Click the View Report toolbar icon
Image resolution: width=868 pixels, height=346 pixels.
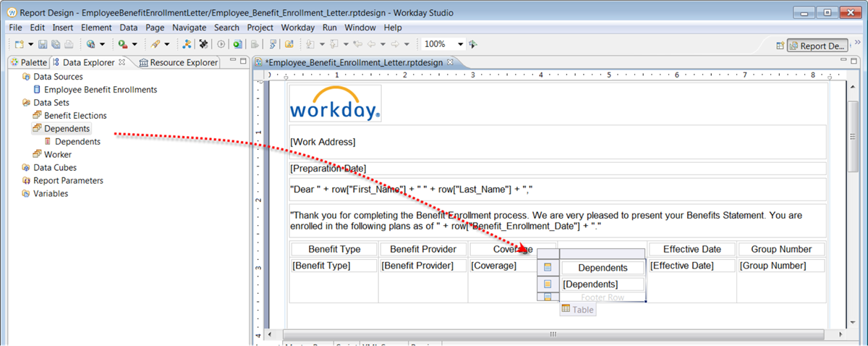[x=237, y=44]
